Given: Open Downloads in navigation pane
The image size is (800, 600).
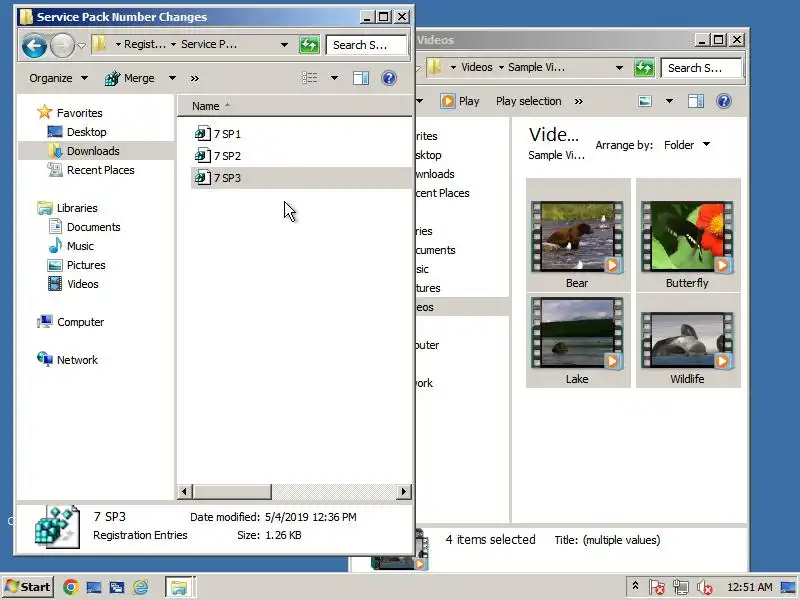Looking at the screenshot, I should (x=83, y=151).
